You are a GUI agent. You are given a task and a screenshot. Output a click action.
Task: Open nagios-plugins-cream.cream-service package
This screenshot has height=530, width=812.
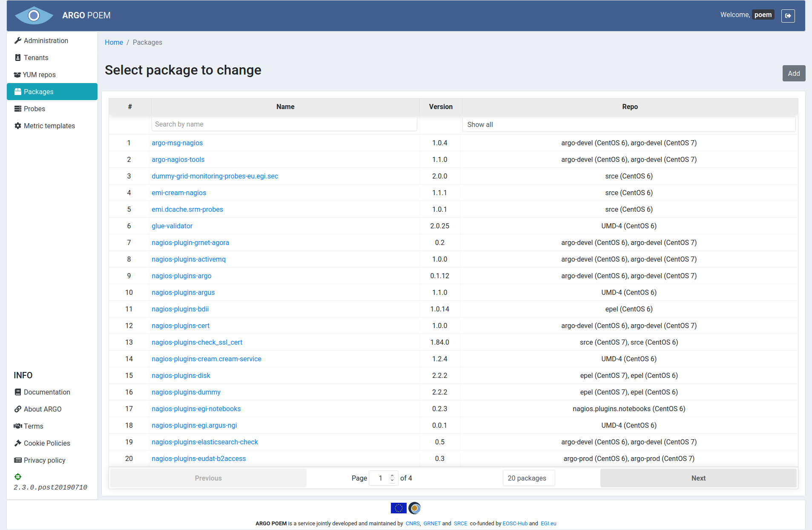point(207,359)
